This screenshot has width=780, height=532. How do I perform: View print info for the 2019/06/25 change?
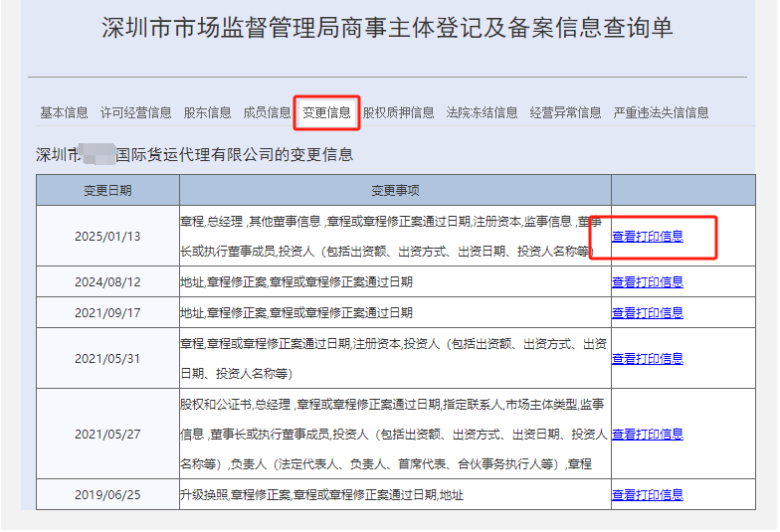(647, 495)
